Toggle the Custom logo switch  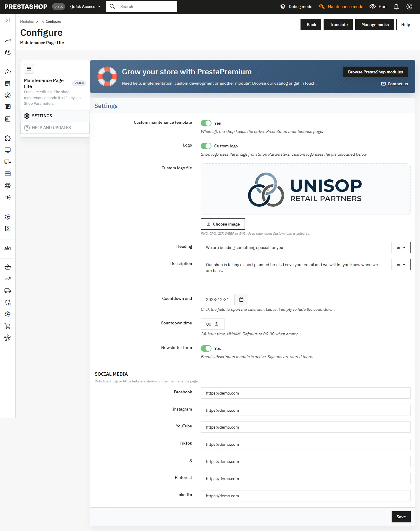click(206, 146)
